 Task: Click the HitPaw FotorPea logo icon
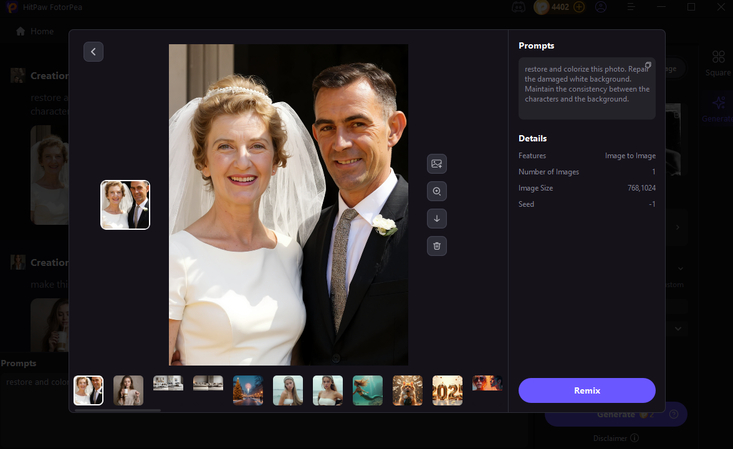pos(12,7)
